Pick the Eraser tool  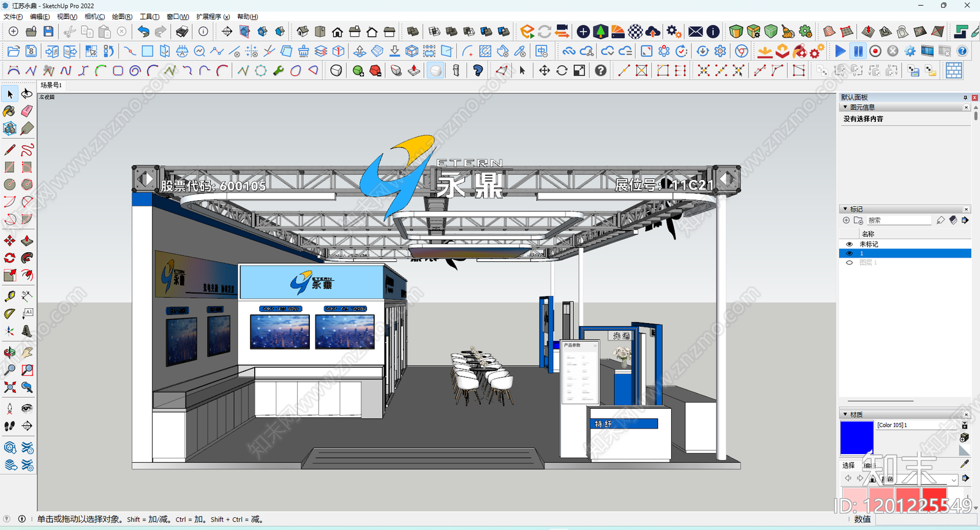(x=27, y=111)
